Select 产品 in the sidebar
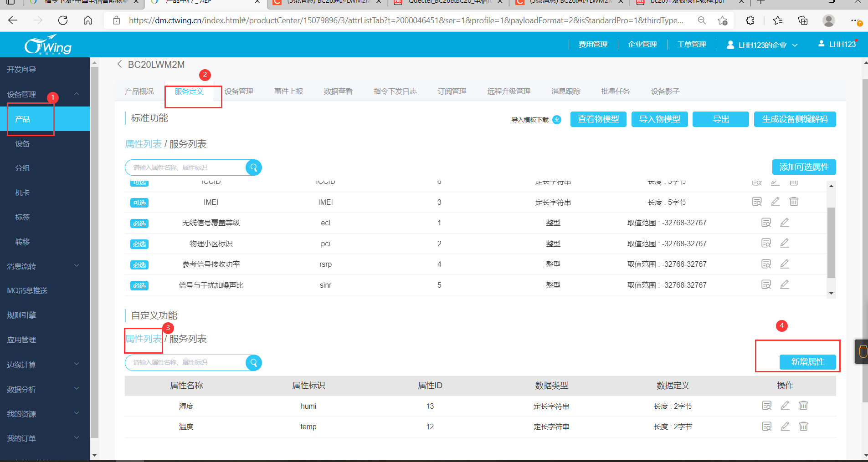 coord(45,119)
